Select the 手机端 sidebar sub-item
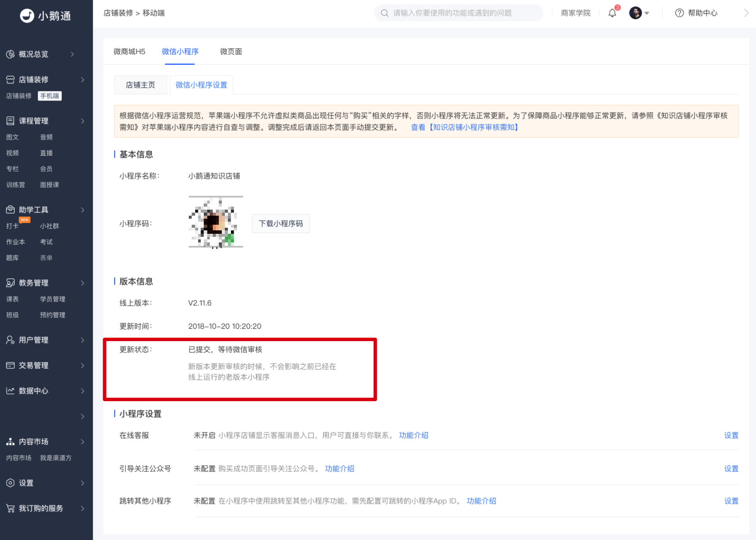The width and height of the screenshot is (756, 540). point(50,96)
